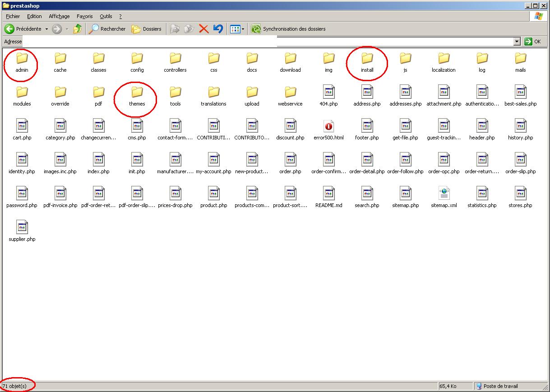Screen dimensions: 550x392
Task: Select the modules folder
Action: pos(22,96)
